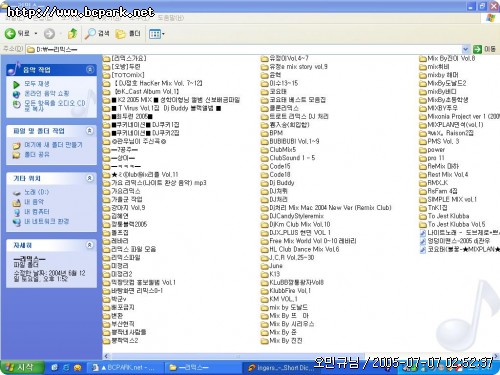Click the address bar path field
Image resolution: width=500 pixels, height=375 pixels.
[x=244, y=49]
